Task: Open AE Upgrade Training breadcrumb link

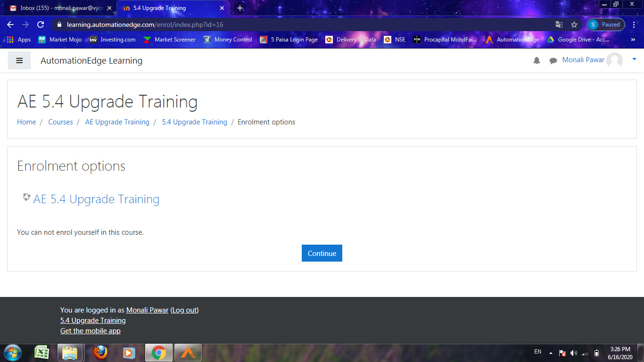Action: click(117, 122)
